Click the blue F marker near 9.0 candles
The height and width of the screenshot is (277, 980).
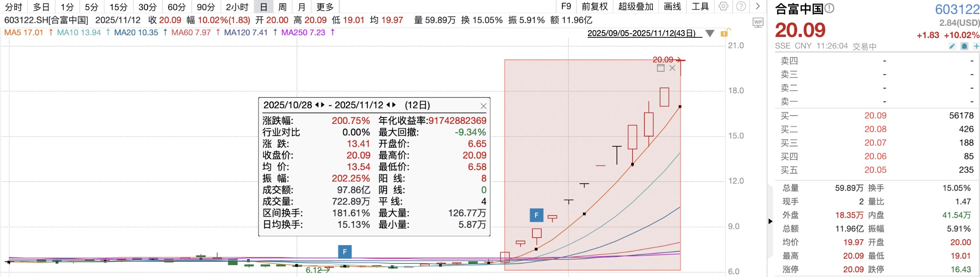tap(537, 215)
